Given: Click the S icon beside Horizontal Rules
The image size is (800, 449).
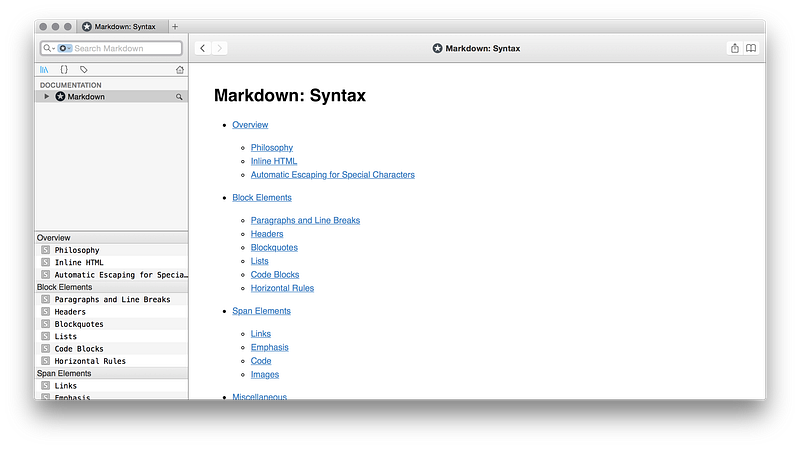Looking at the screenshot, I should (x=45, y=361).
